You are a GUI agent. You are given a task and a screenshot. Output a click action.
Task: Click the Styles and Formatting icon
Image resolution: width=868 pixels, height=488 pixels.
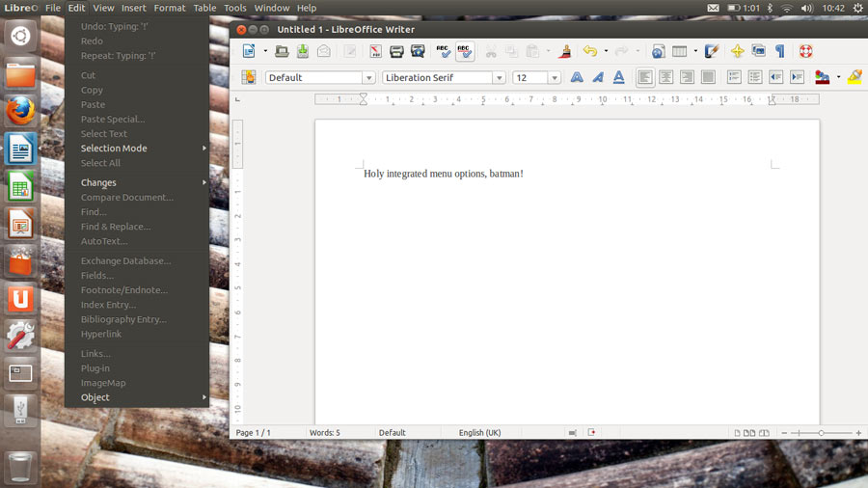[249, 77]
